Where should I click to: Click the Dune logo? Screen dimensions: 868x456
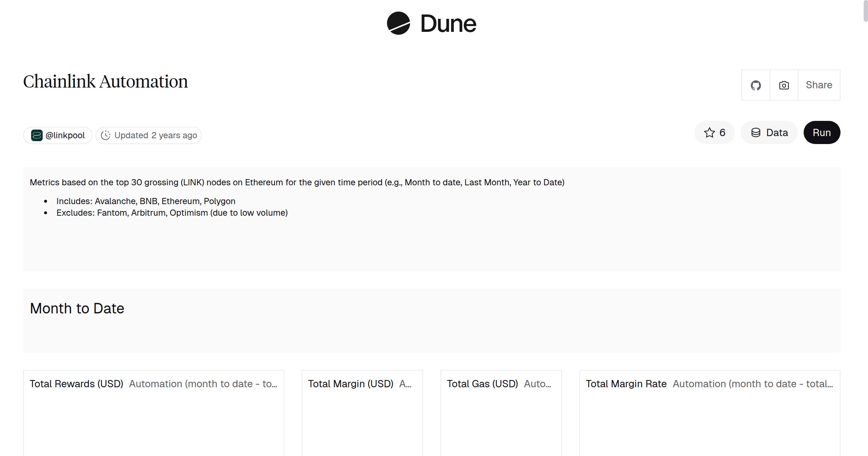click(x=432, y=23)
